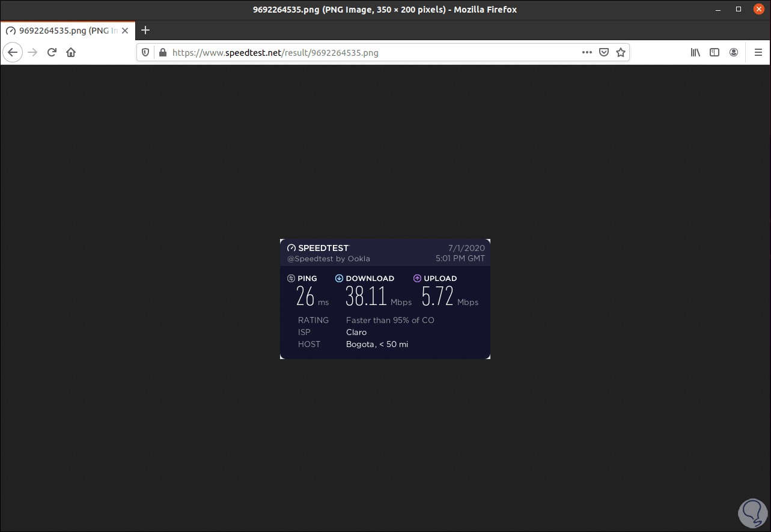Viewport: 771px width, 532px height.
Task: Click the rating Faster than 95% of CO
Action: pyautogui.click(x=390, y=320)
